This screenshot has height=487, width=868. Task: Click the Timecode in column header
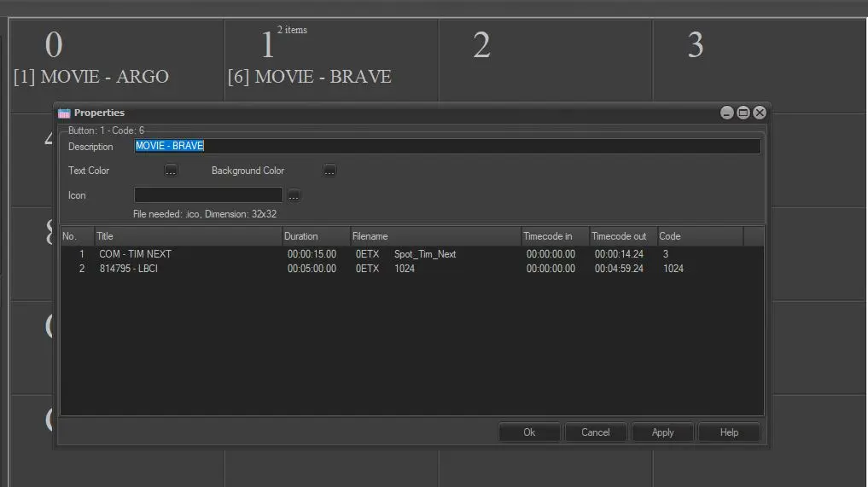click(x=554, y=236)
